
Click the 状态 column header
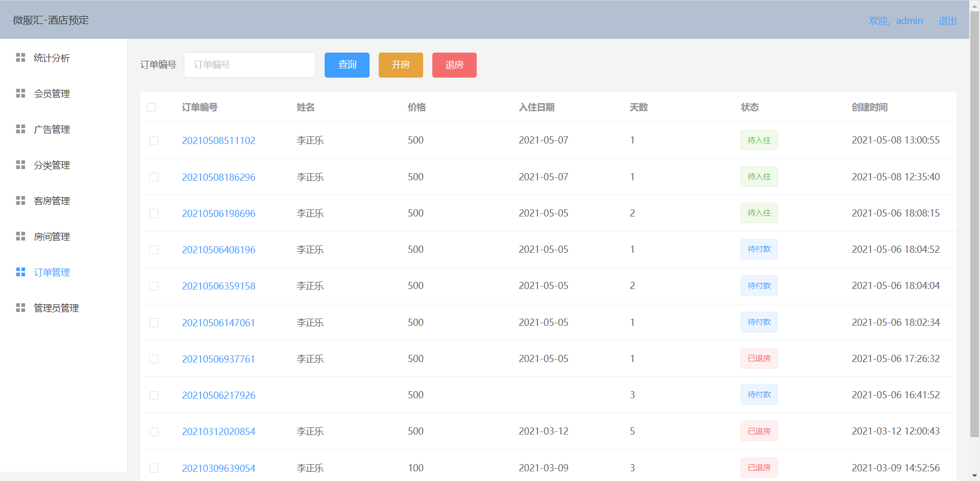[x=750, y=107]
